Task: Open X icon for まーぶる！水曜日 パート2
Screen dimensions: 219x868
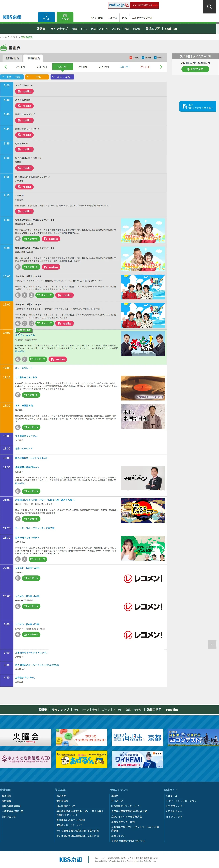Action: [x=25, y=324]
